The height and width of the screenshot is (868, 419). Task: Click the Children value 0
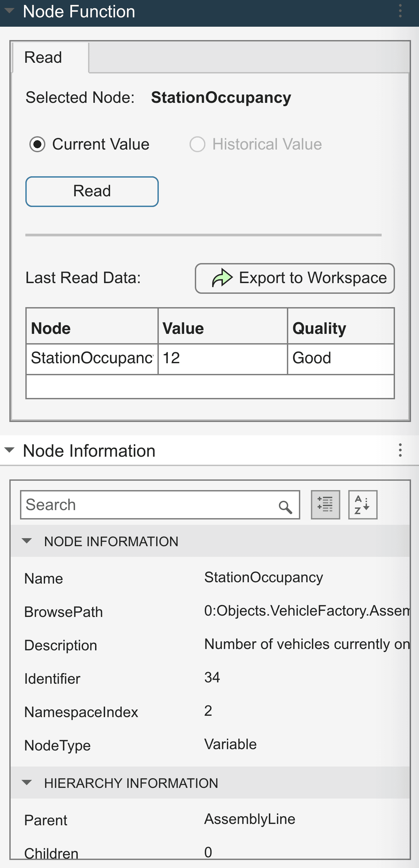tap(208, 853)
